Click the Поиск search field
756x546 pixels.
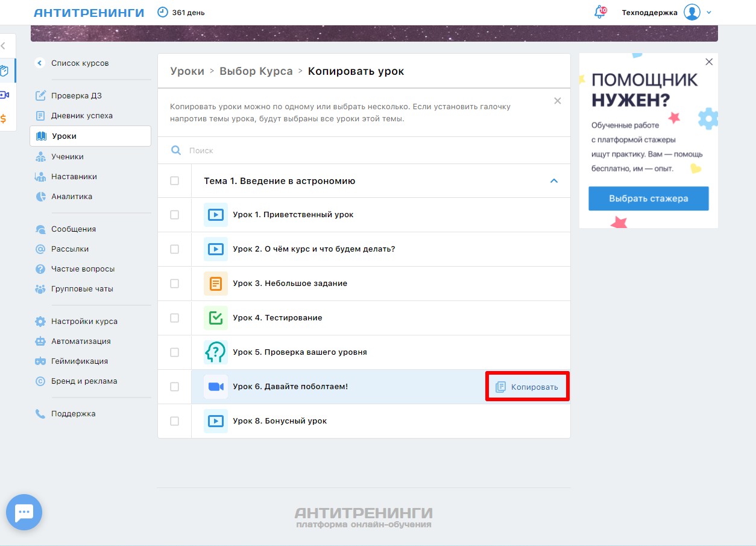click(x=362, y=151)
